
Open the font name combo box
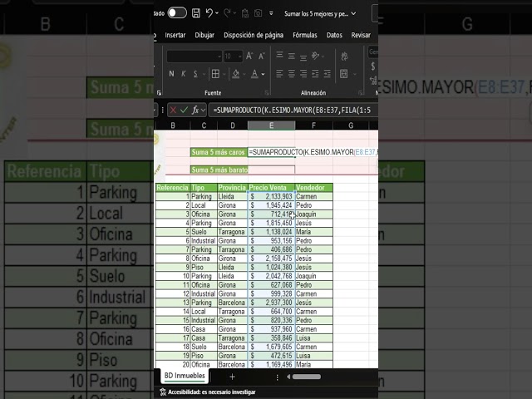click(x=194, y=57)
